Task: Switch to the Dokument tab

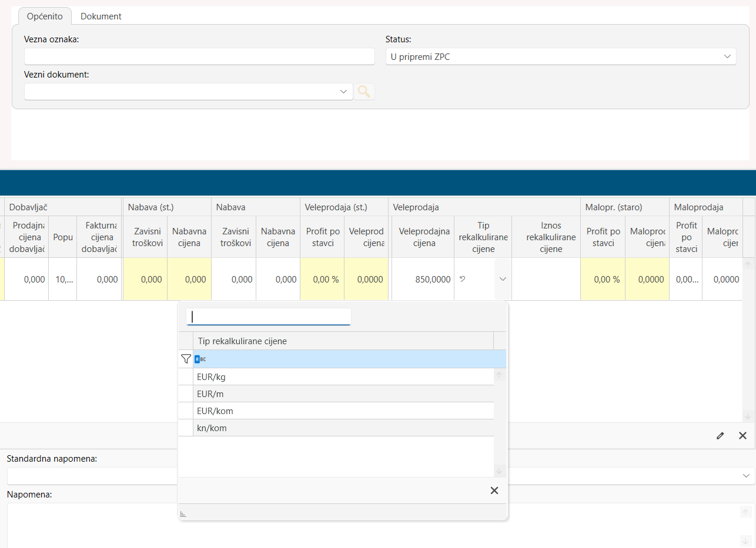Action: click(x=101, y=16)
